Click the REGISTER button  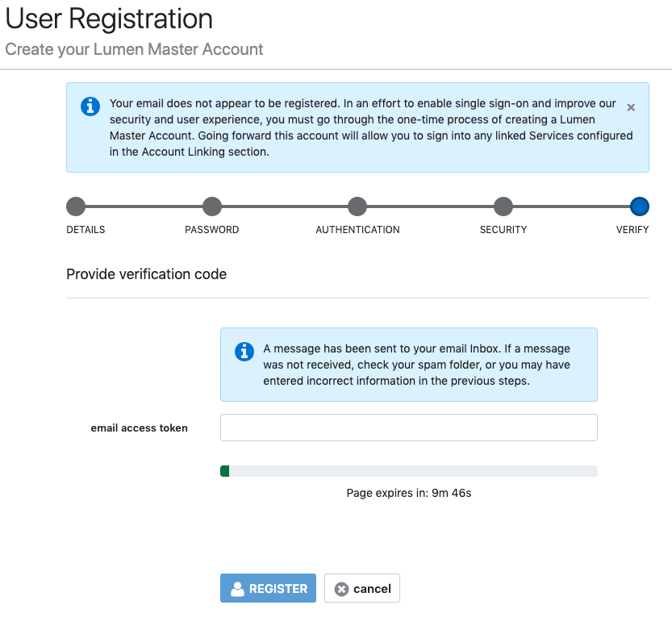point(269,588)
